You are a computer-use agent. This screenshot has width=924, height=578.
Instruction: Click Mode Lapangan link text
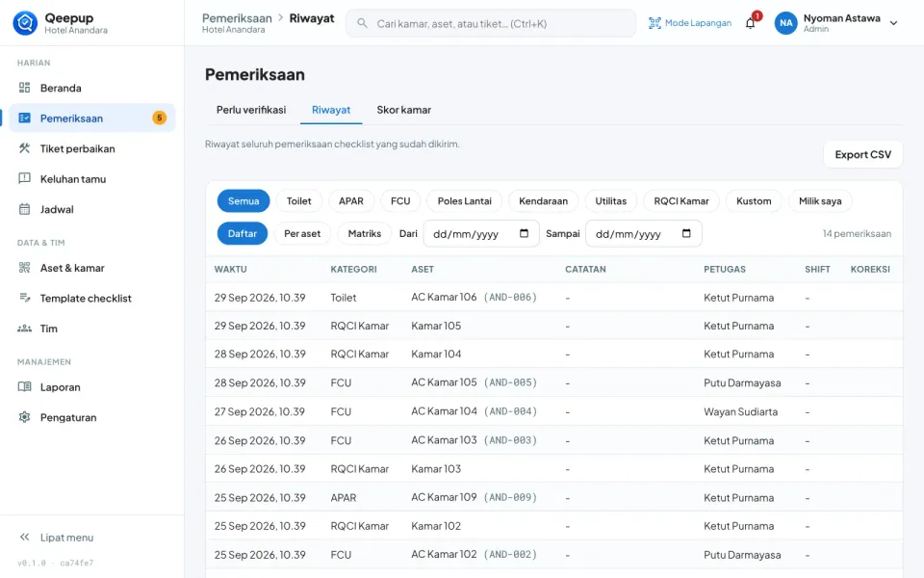[x=698, y=23]
